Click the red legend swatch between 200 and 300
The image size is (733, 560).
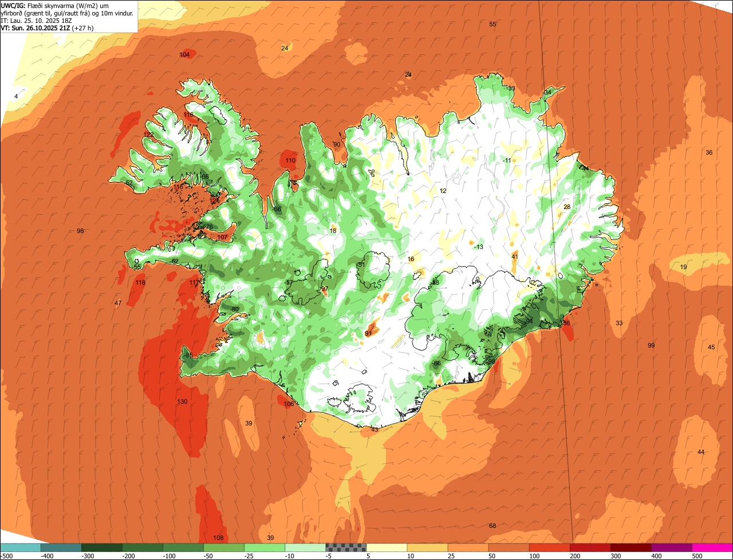[x=590, y=547]
